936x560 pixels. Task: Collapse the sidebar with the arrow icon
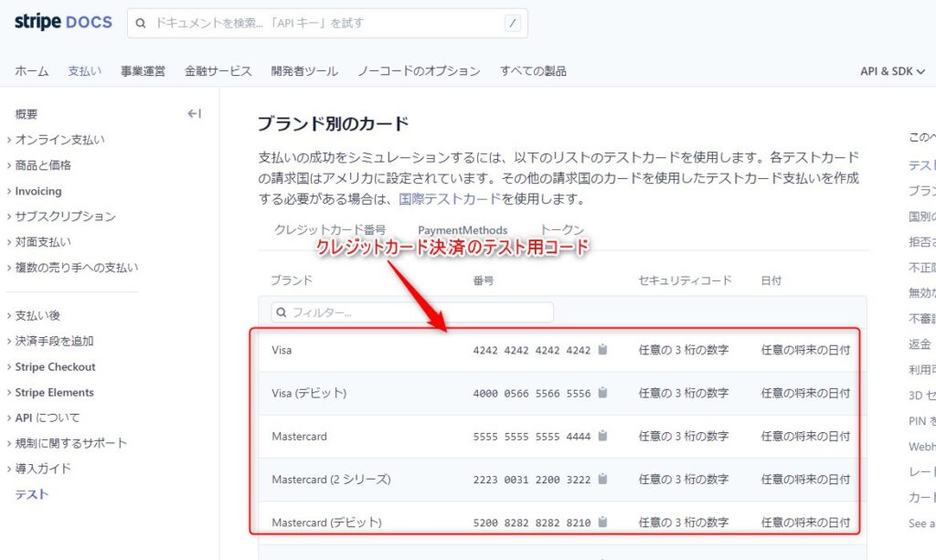tap(194, 114)
